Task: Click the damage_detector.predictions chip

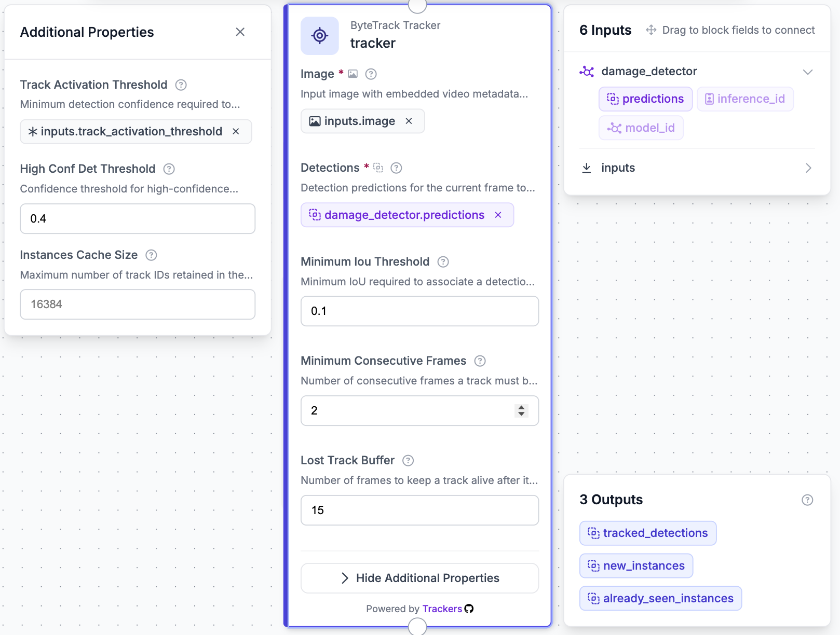Action: 407,215
